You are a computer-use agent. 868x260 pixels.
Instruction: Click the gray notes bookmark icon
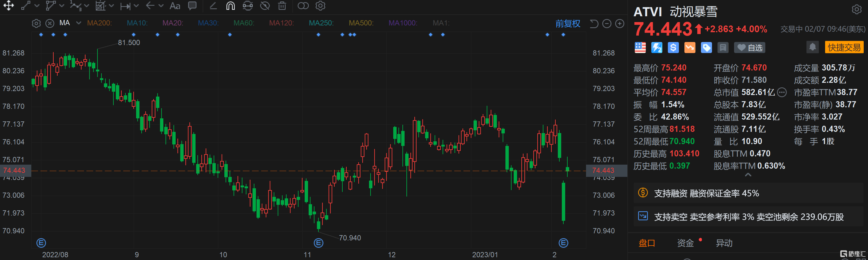723,48
